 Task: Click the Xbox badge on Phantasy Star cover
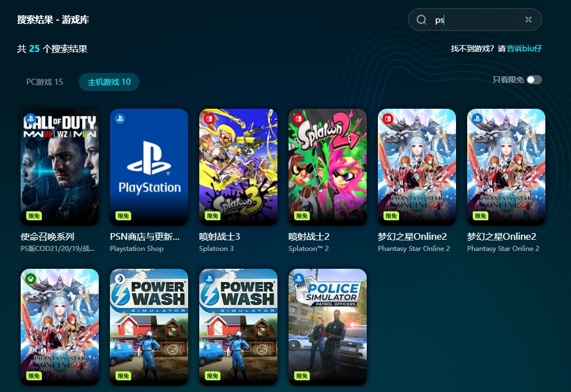click(x=30, y=279)
